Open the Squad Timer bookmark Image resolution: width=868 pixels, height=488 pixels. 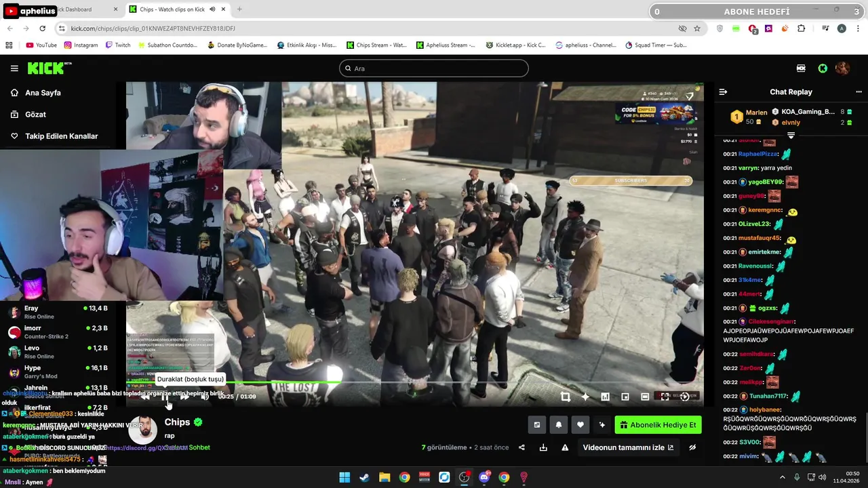tap(656, 45)
